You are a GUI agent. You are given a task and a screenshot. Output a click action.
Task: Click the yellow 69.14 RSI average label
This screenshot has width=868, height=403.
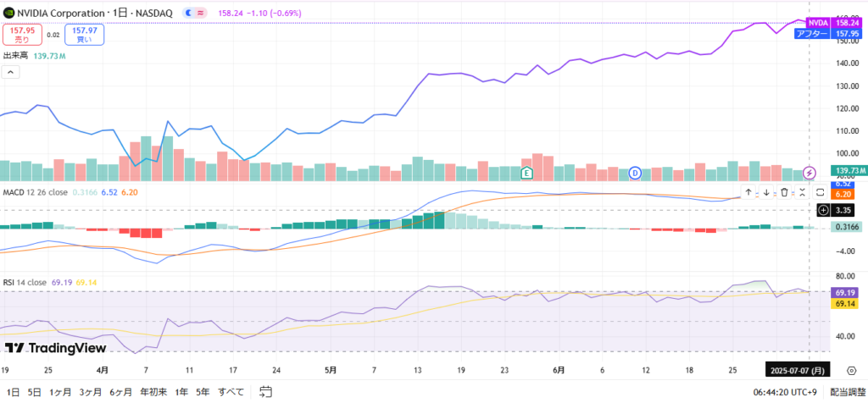[843, 303]
